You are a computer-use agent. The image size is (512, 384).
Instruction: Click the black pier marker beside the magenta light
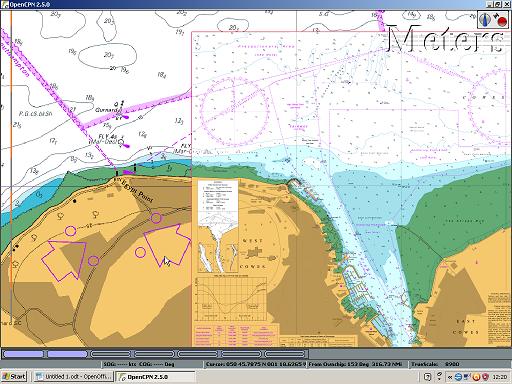(x=135, y=168)
